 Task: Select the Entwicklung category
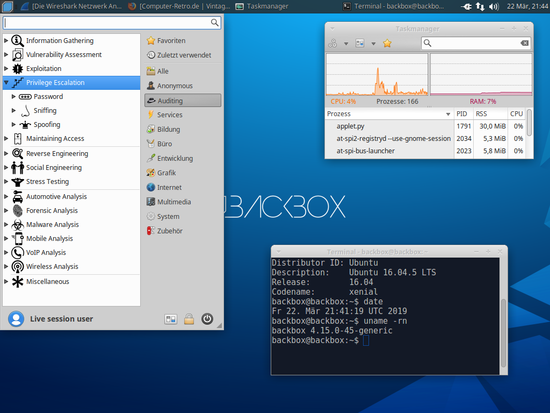183,159
